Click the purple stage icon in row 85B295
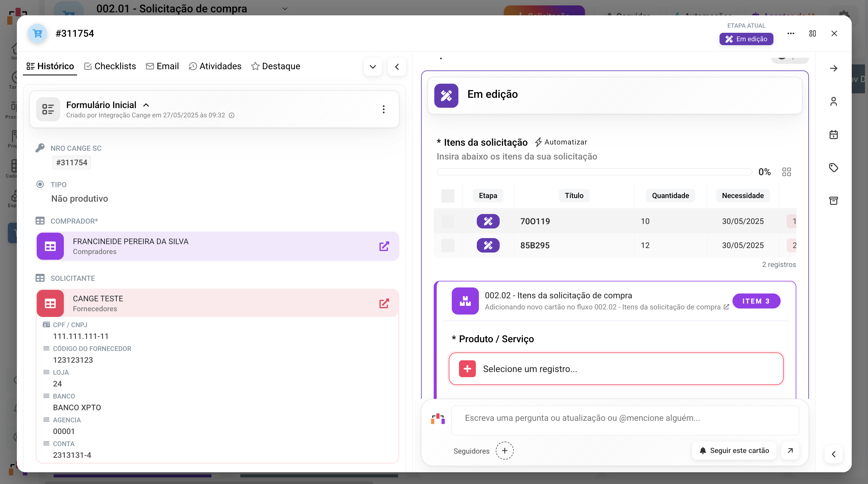The width and height of the screenshot is (868, 484). tap(488, 245)
